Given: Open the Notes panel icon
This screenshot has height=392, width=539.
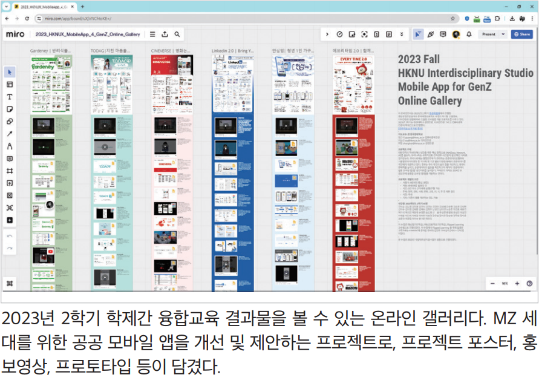Looking at the screenshot, I should pos(389,34).
